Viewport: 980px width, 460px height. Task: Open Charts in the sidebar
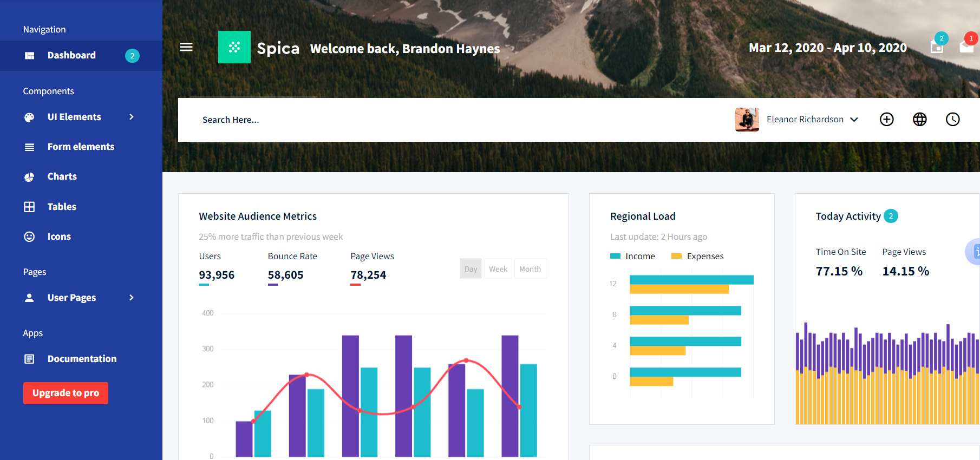(62, 176)
